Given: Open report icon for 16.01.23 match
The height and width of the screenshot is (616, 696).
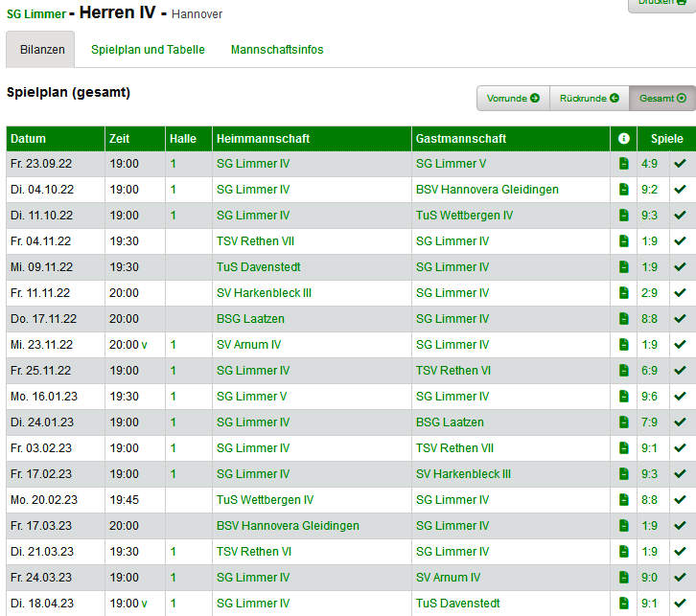Looking at the screenshot, I should (623, 397).
